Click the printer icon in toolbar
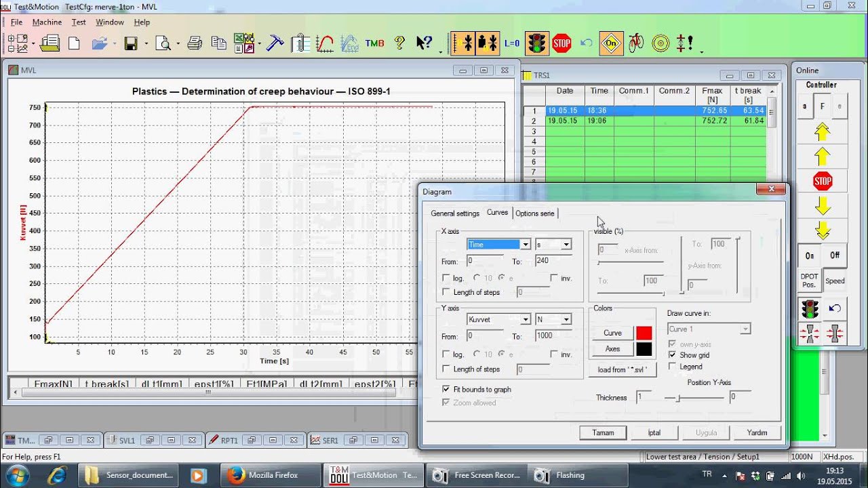 [x=195, y=43]
